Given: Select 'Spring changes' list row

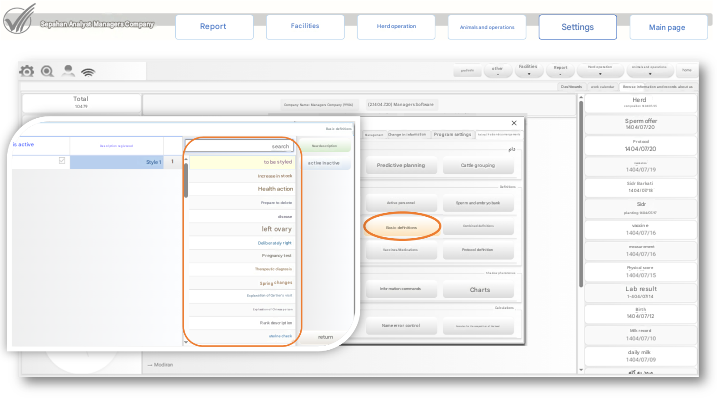Looking at the screenshot, I should click(x=241, y=283).
